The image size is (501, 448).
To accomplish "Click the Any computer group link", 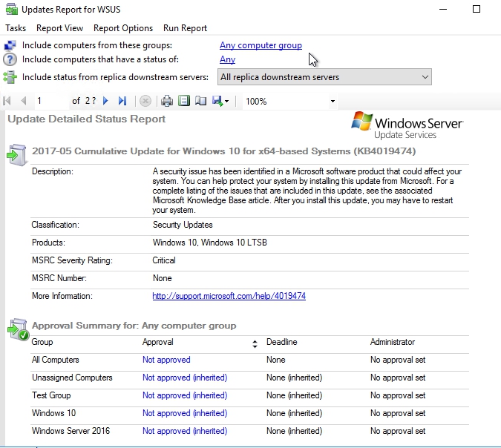I will tap(261, 45).
